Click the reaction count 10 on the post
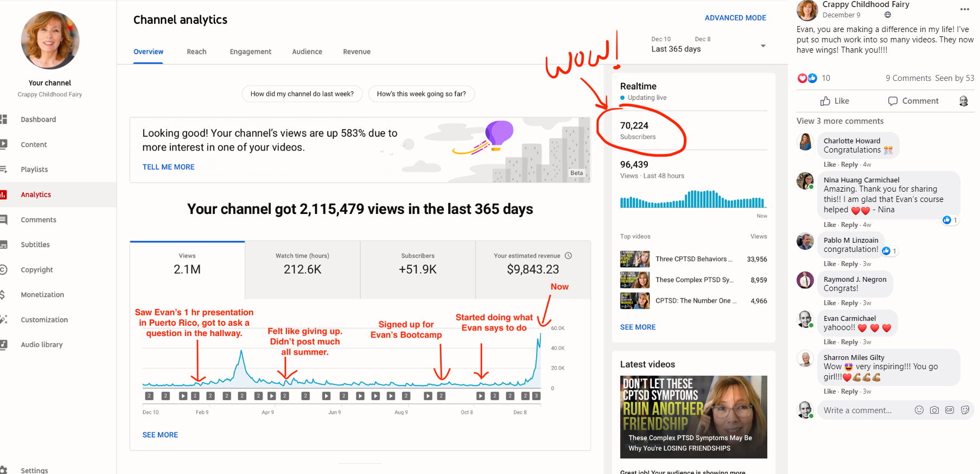Viewport: 980px width, 474px height. pos(826,78)
